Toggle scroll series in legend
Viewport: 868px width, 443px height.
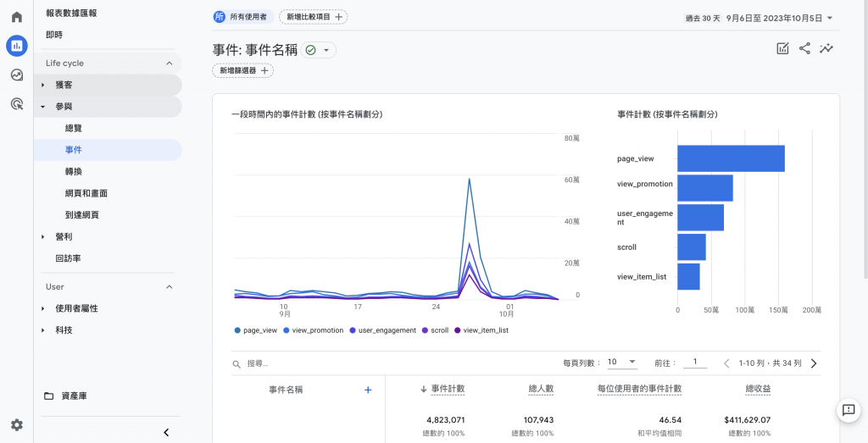pyautogui.click(x=435, y=330)
